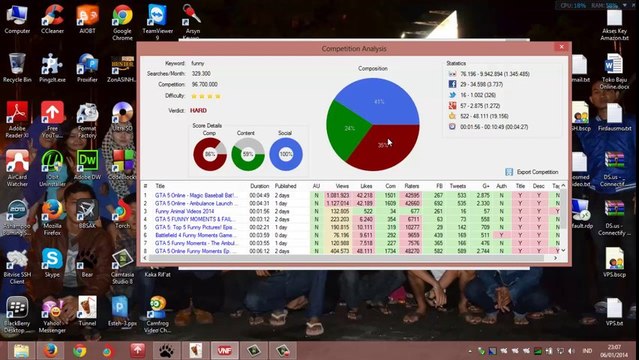Sort table by Title column header
The image size is (639, 360).
point(160,186)
